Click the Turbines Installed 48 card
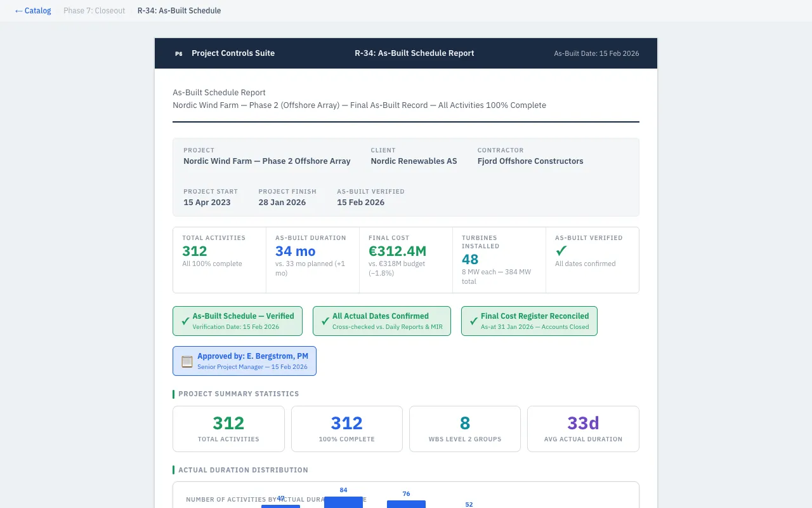This screenshot has height=508, width=812. pos(499,260)
